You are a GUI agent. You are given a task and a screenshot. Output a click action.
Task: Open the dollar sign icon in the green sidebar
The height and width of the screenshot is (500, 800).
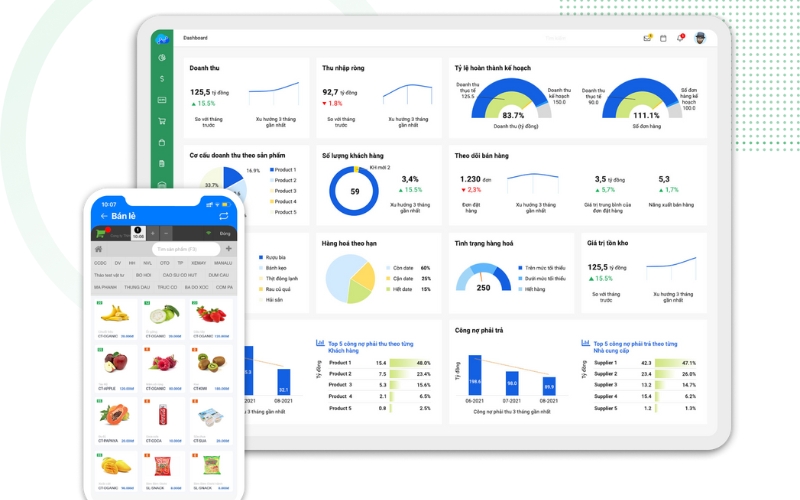tap(162, 79)
